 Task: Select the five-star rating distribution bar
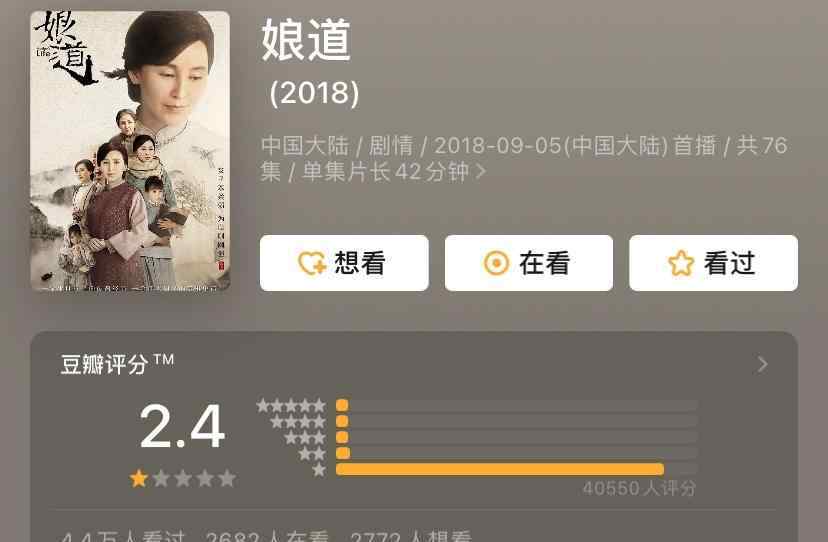(516, 405)
